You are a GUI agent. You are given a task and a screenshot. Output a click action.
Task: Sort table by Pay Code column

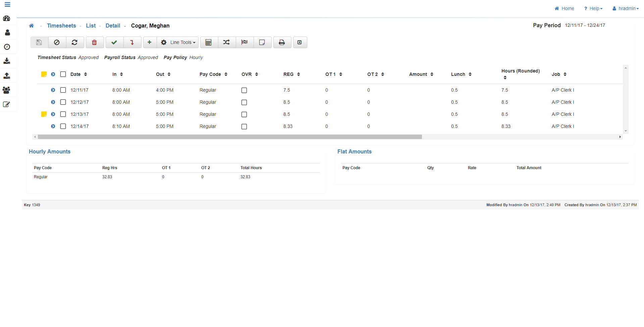click(x=214, y=74)
